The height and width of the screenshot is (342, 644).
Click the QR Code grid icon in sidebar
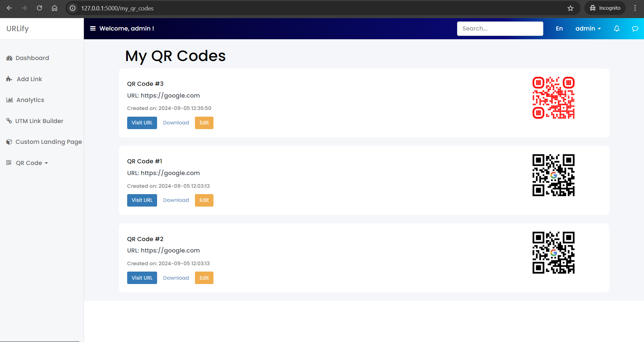point(9,163)
